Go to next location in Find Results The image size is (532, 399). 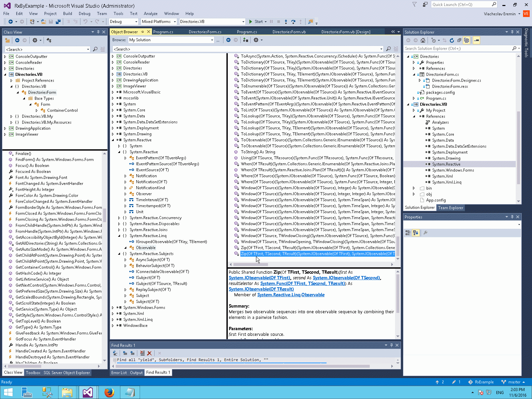click(x=132, y=353)
